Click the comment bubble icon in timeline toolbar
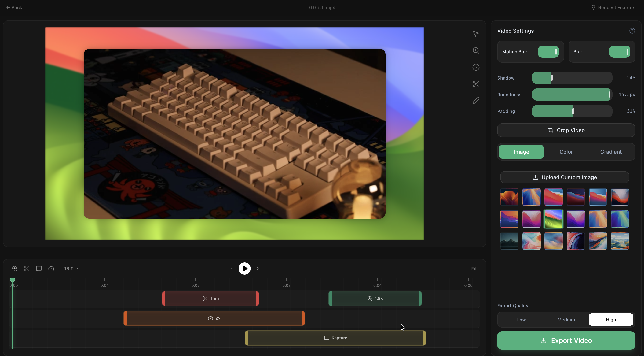 (39, 269)
